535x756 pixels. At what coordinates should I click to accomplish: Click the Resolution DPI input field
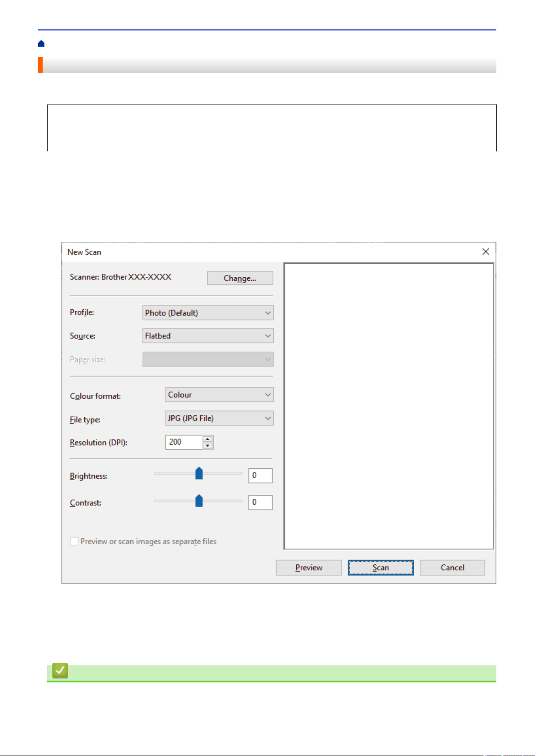pyautogui.click(x=184, y=442)
